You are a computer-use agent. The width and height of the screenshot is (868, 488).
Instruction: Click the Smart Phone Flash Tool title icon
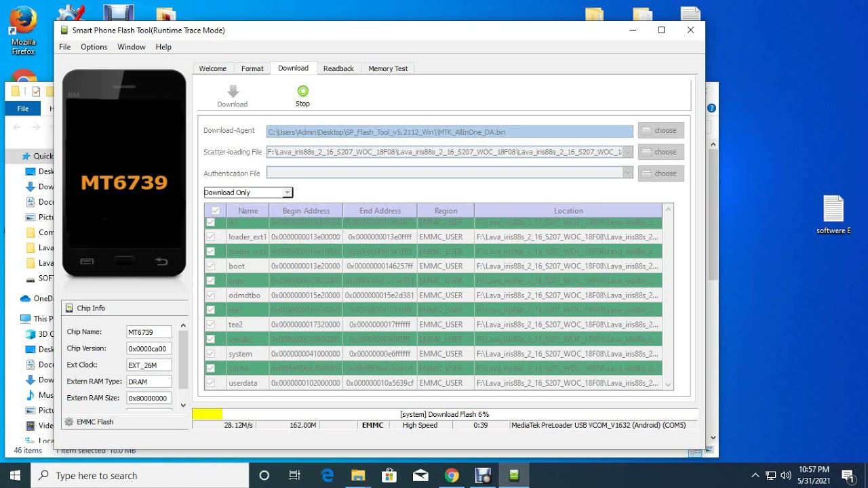click(x=64, y=30)
